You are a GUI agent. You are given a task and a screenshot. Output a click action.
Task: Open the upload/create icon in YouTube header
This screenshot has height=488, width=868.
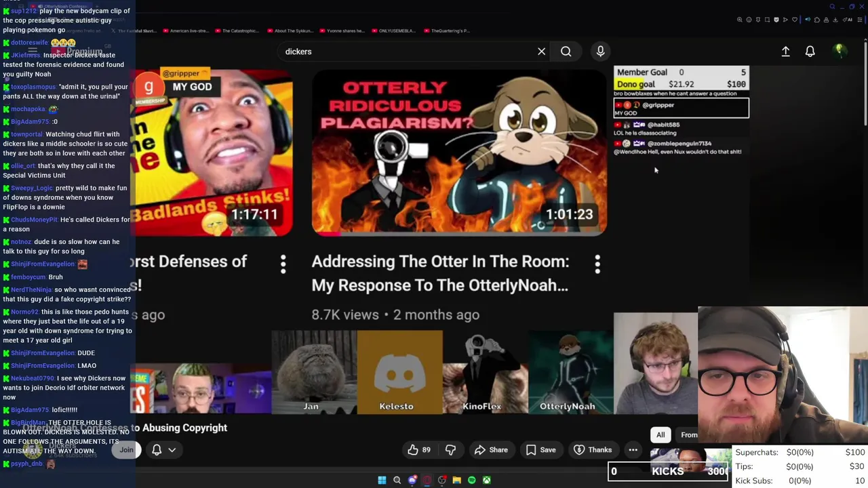(785, 52)
